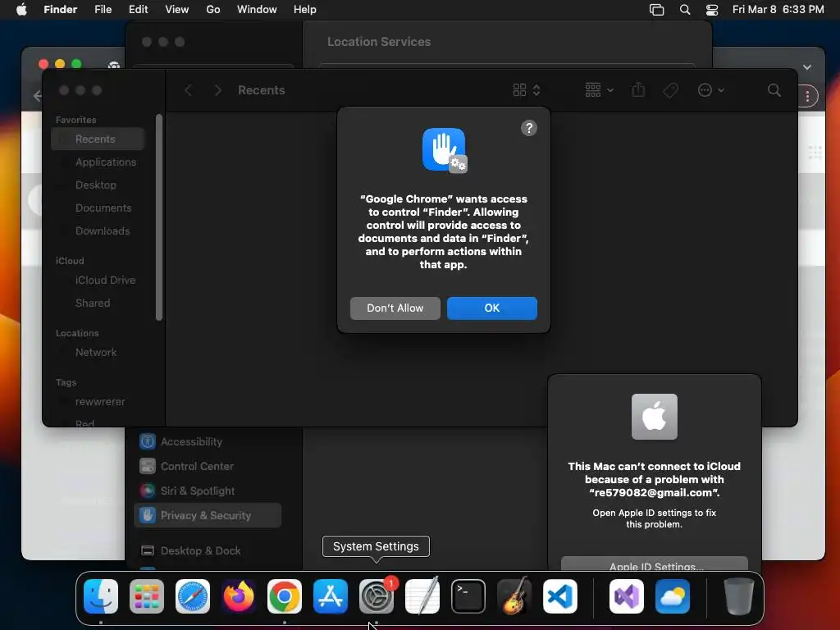Open Accessibility in System Settings sidebar
This screenshot has height=630, width=840.
click(208, 441)
